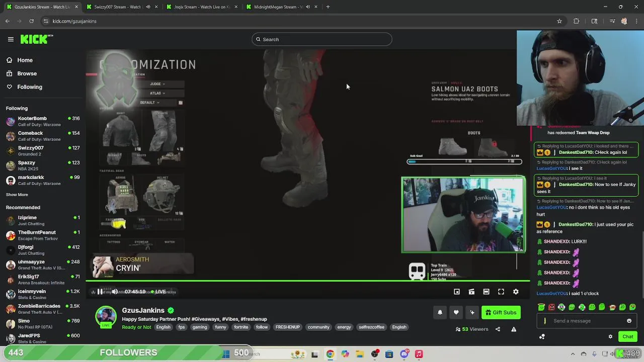This screenshot has height=362, width=644.
Task: Reload the page
Action: click(x=31, y=21)
